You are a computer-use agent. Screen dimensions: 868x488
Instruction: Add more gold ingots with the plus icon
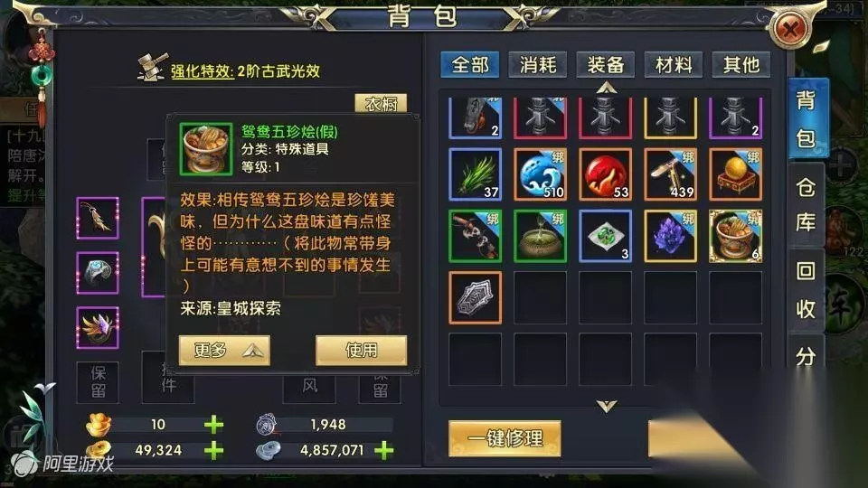tap(213, 425)
